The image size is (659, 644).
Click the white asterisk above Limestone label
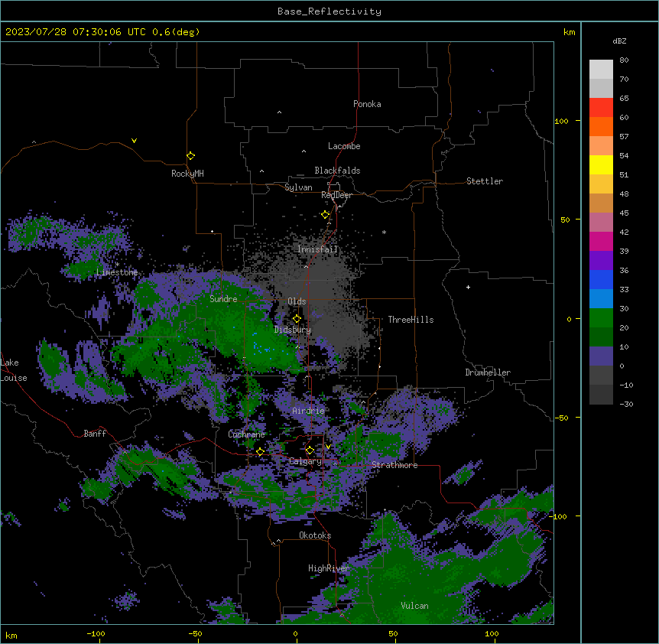click(117, 265)
